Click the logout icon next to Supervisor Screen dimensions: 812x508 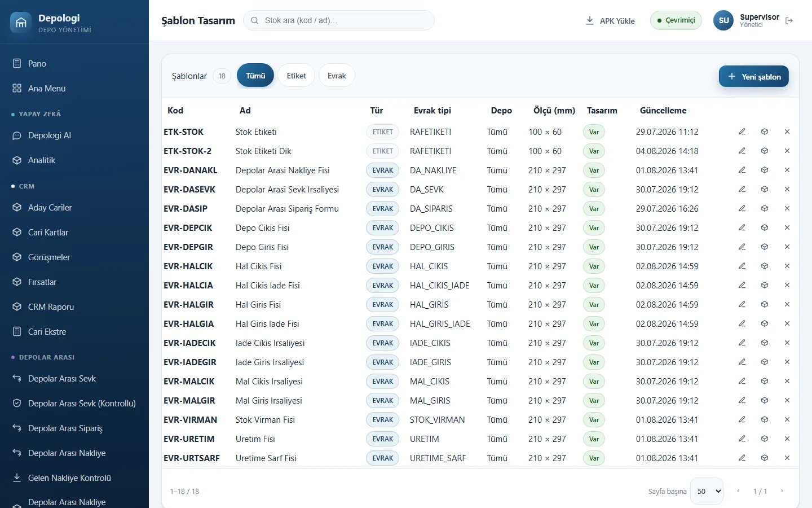tap(789, 20)
